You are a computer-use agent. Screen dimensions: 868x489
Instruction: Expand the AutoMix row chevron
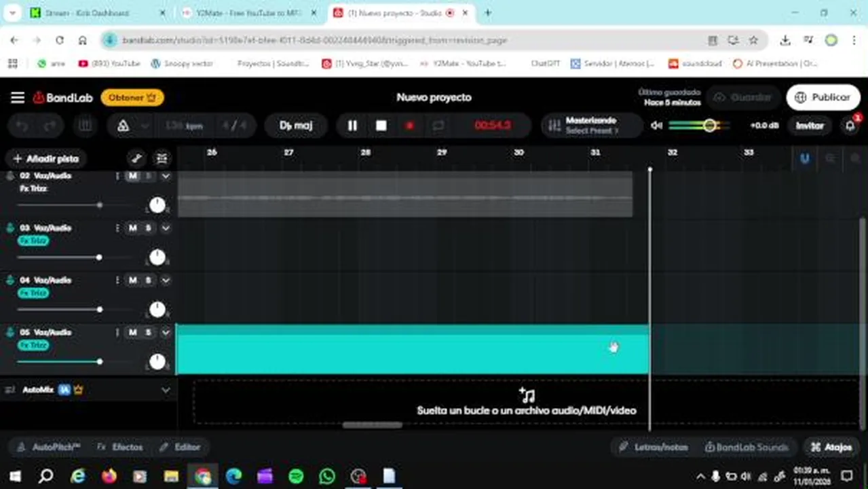click(x=165, y=391)
